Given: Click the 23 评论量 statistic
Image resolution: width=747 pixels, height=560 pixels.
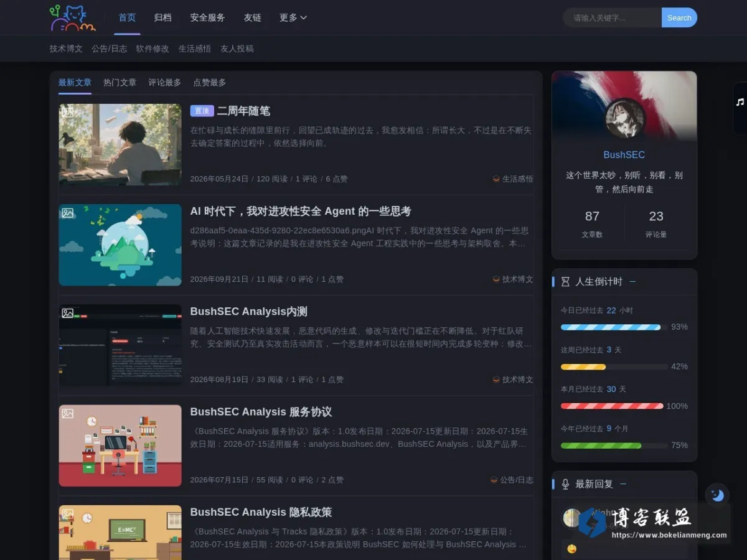Looking at the screenshot, I should coord(656,223).
